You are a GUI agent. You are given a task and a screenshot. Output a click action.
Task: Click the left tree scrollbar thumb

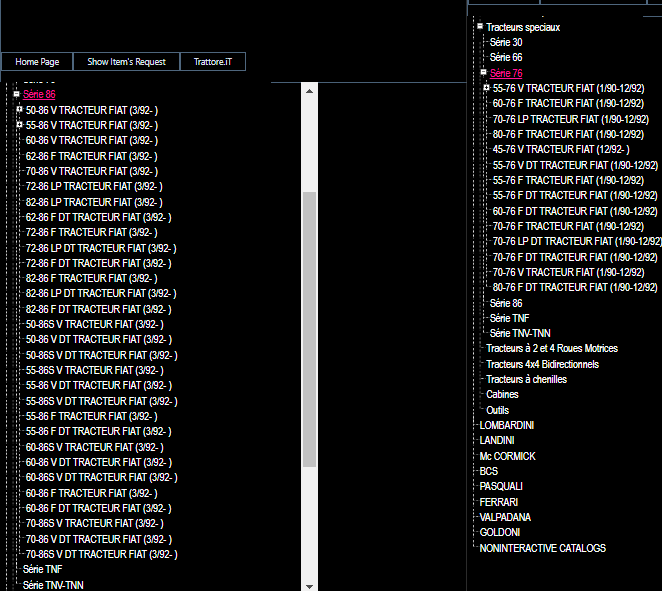point(309,329)
